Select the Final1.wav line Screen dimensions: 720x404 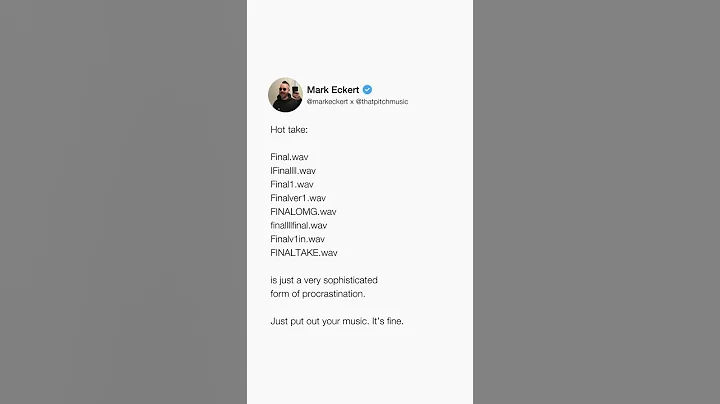pos(292,184)
